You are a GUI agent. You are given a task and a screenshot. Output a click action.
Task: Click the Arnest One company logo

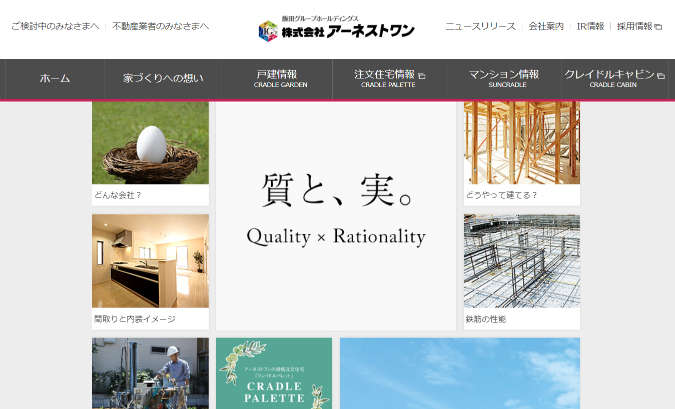coord(336,27)
